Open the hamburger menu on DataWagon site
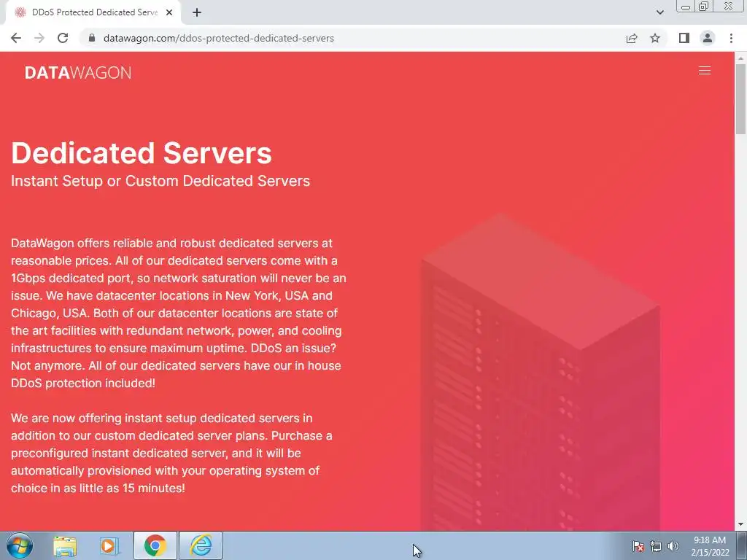The width and height of the screenshot is (747, 560). coord(704,71)
